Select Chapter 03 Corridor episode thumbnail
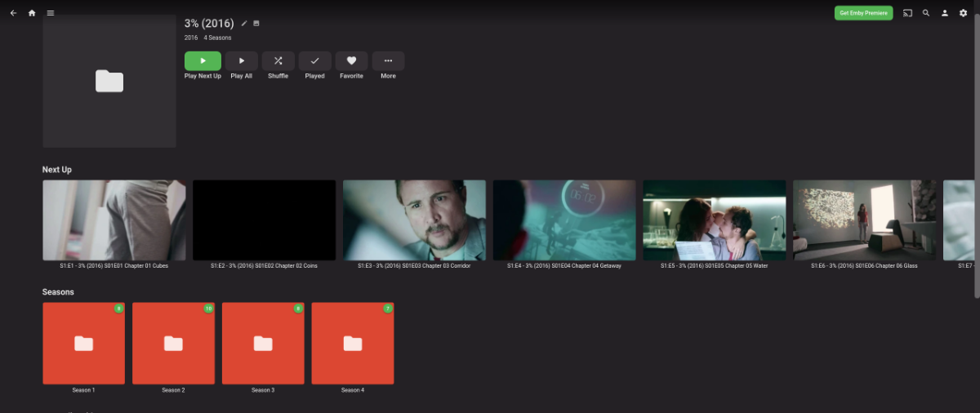This screenshot has width=980, height=413. click(x=414, y=220)
